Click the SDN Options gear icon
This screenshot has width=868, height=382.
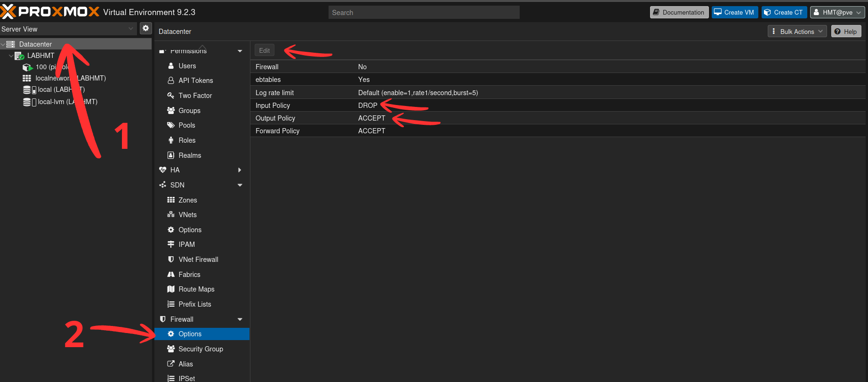(x=171, y=230)
